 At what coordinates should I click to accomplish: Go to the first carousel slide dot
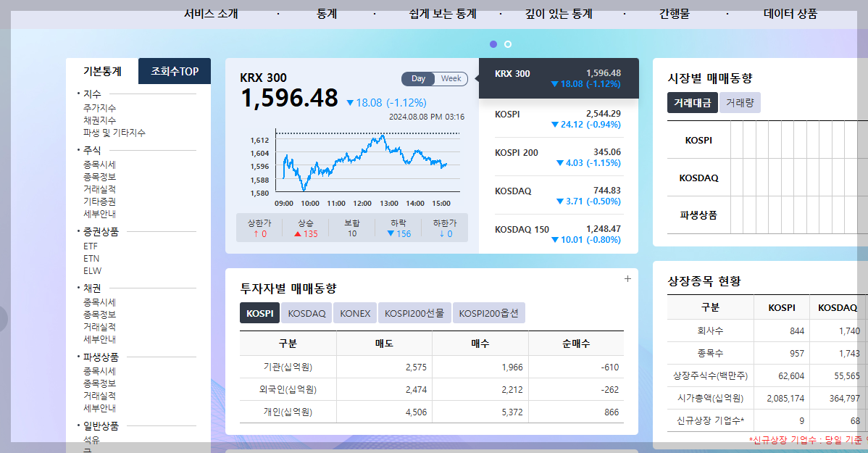(x=493, y=43)
